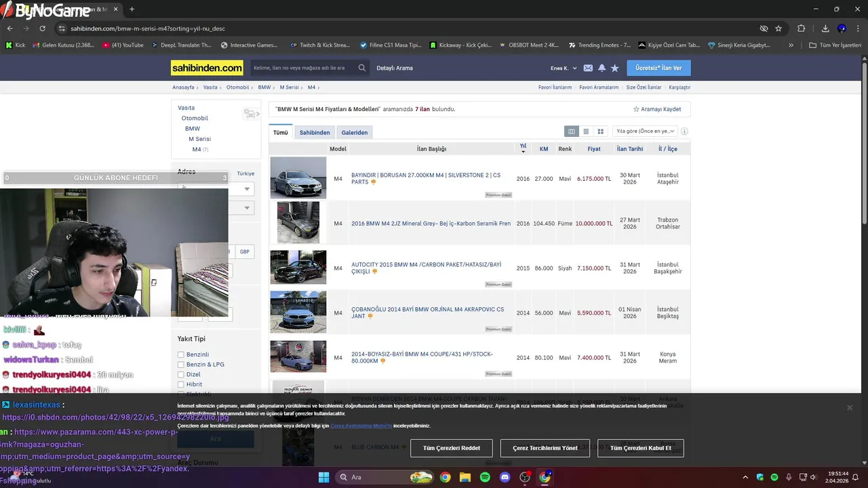Screen dimensions: 868x488
Task: Open the Kick bookmark
Action: [x=15, y=45]
